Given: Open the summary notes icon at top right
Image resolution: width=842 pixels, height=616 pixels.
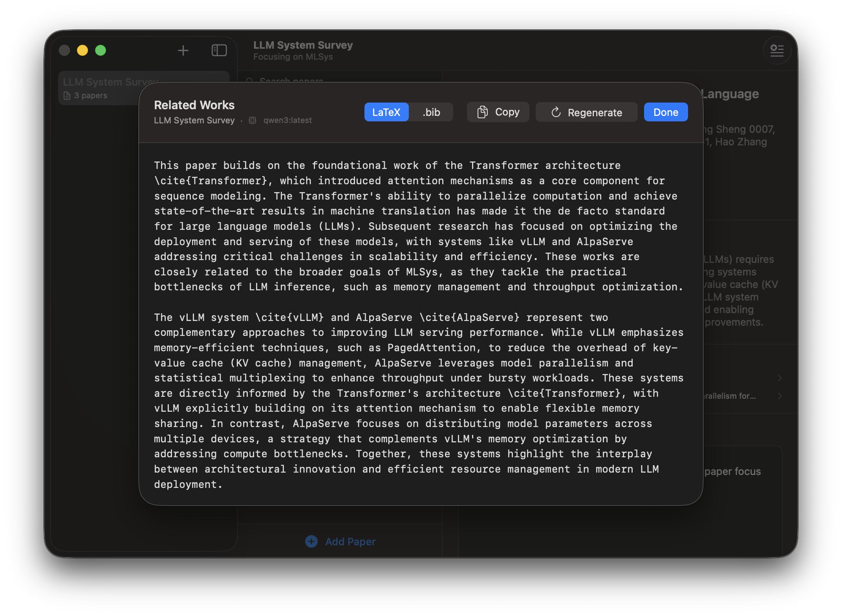Looking at the screenshot, I should tap(777, 50).
